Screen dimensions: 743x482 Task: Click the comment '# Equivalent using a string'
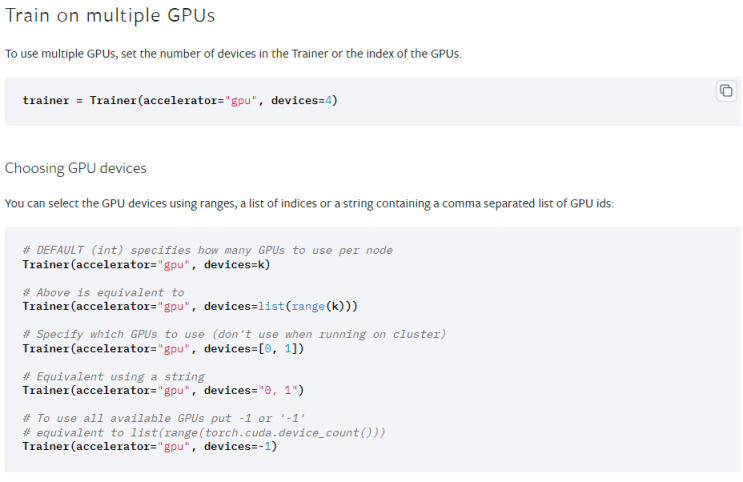pyautogui.click(x=114, y=377)
